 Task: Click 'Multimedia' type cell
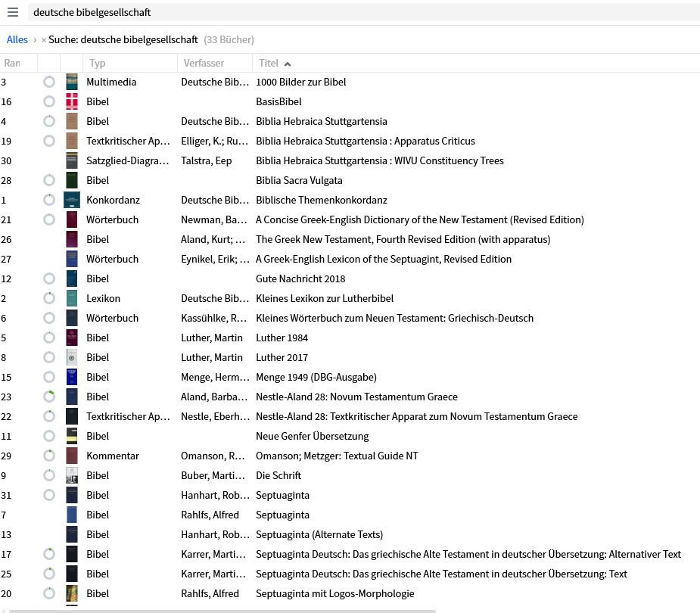point(111,82)
